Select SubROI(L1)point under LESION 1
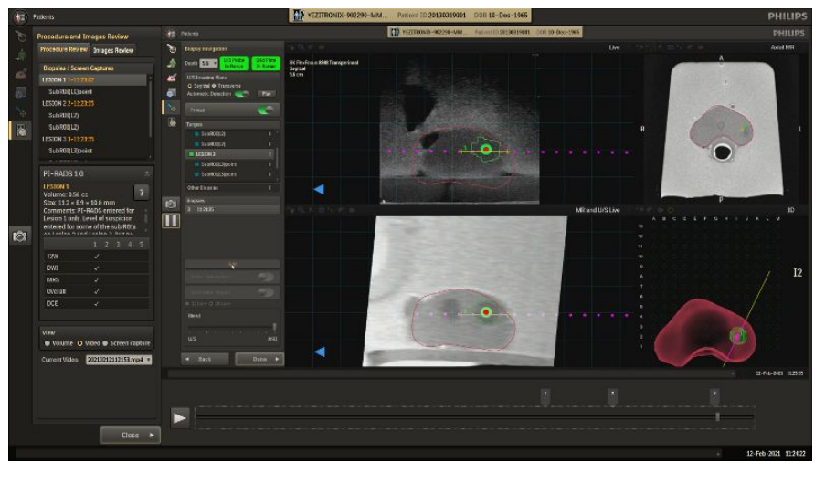This screenshot has height=504, width=825. 70,92
